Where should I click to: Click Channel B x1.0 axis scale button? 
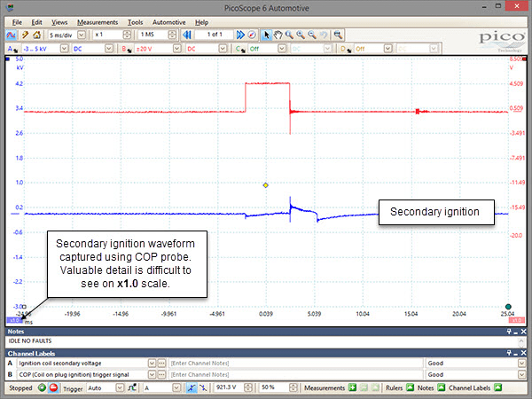click(517, 320)
